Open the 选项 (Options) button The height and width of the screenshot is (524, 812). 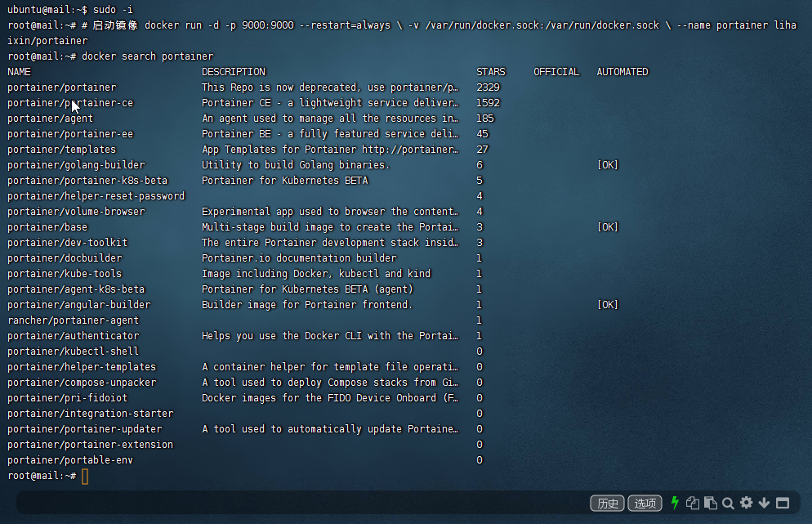coord(645,504)
